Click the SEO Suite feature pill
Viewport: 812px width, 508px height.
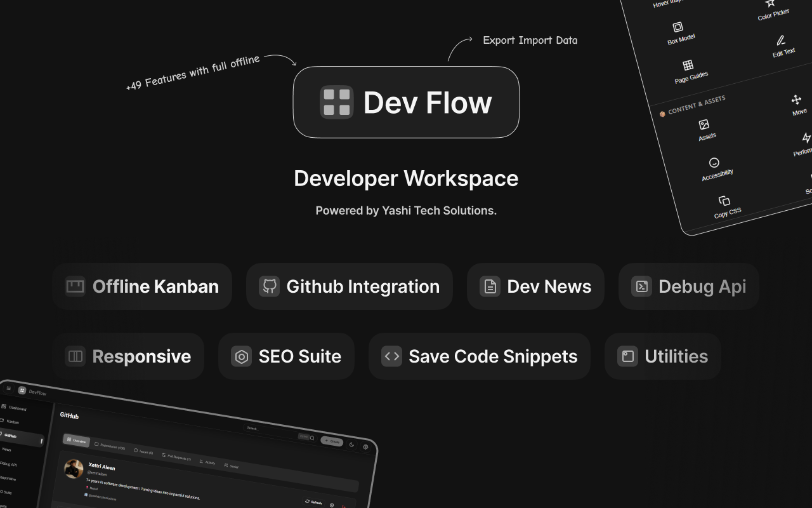click(x=286, y=356)
